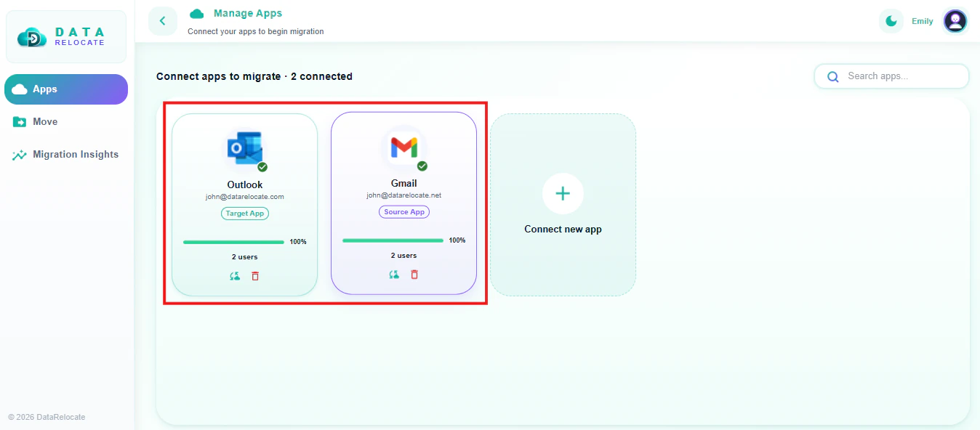Select the Gmail app icon
This screenshot has height=430, width=980.
tap(403, 147)
